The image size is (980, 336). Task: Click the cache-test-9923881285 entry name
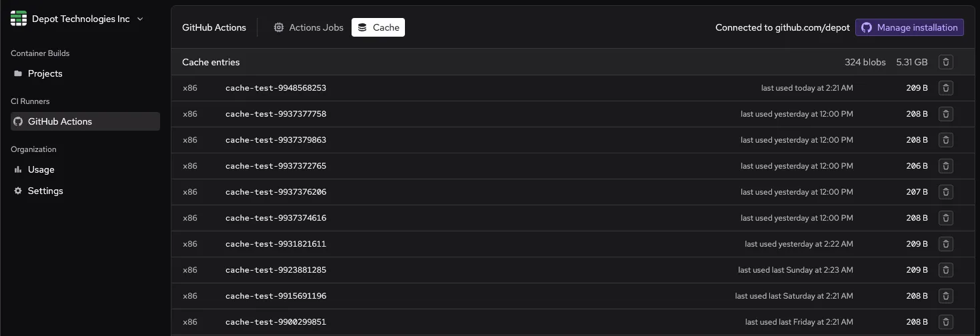pos(276,270)
